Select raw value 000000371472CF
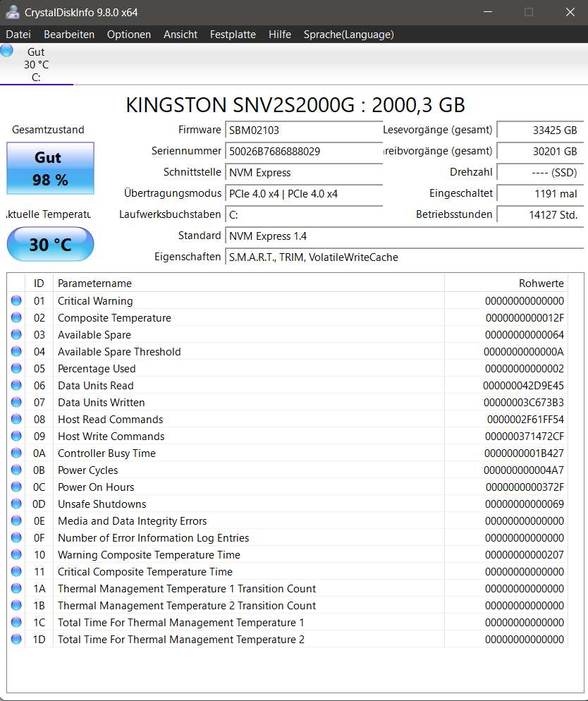The height and width of the screenshot is (701, 588). (x=525, y=437)
